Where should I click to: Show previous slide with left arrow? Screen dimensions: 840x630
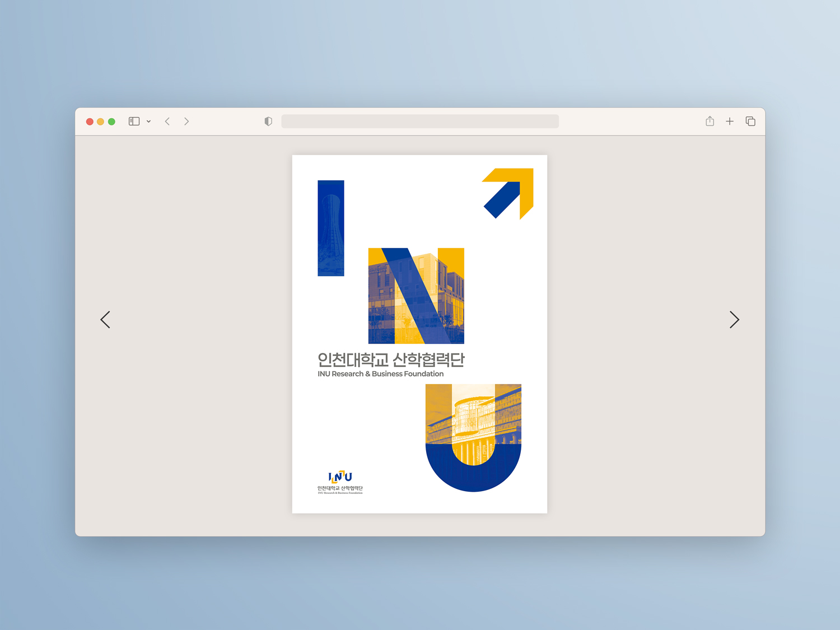pos(105,320)
